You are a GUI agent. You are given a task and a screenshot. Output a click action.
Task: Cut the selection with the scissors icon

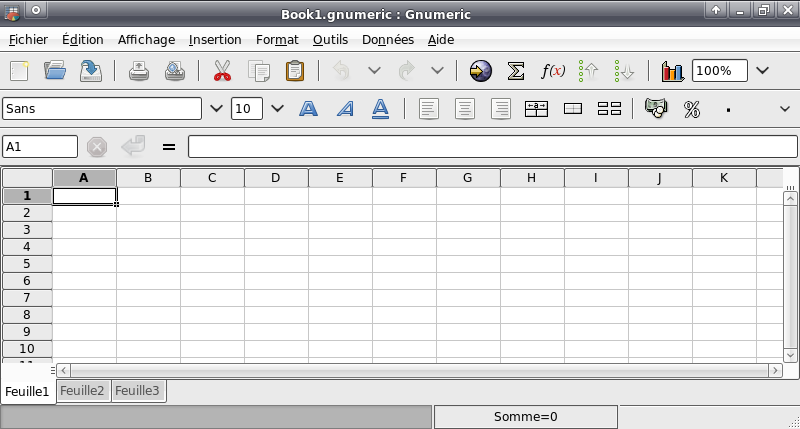(x=222, y=70)
